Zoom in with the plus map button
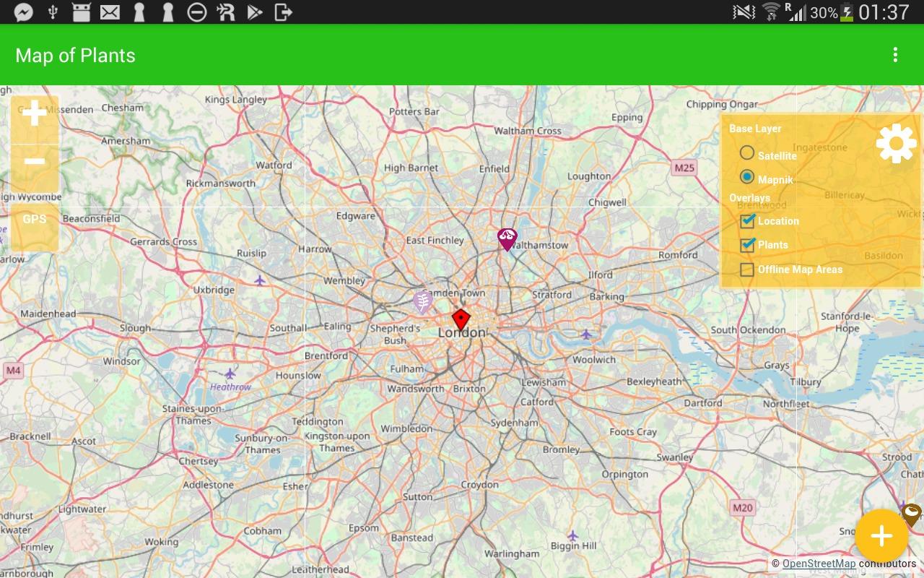Screen dimensions: 924x578 coord(34,114)
